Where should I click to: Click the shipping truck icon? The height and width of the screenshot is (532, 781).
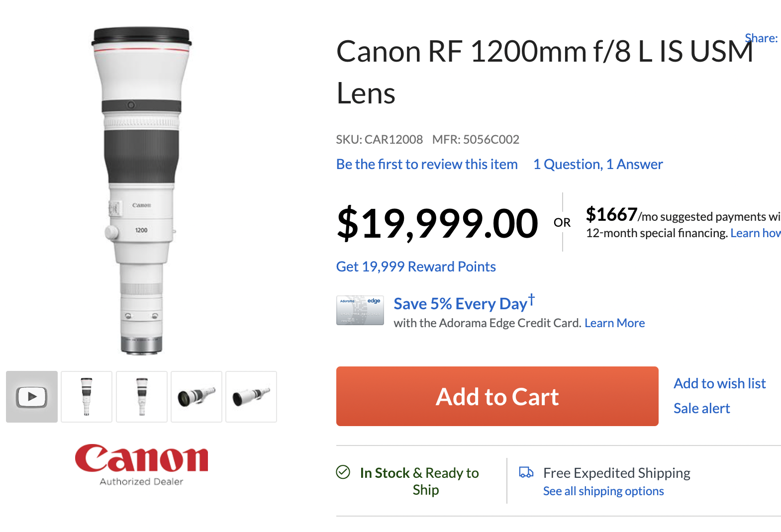[526, 472]
